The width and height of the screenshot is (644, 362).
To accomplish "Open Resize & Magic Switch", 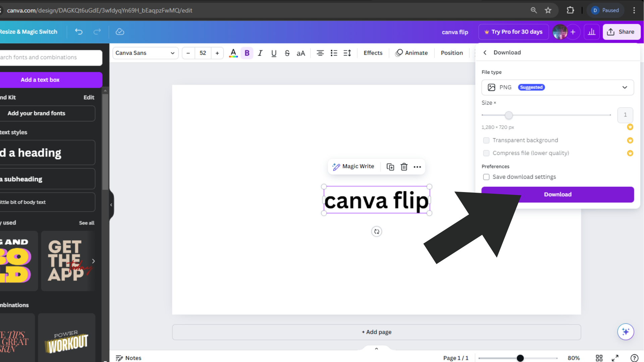I will [29, 32].
